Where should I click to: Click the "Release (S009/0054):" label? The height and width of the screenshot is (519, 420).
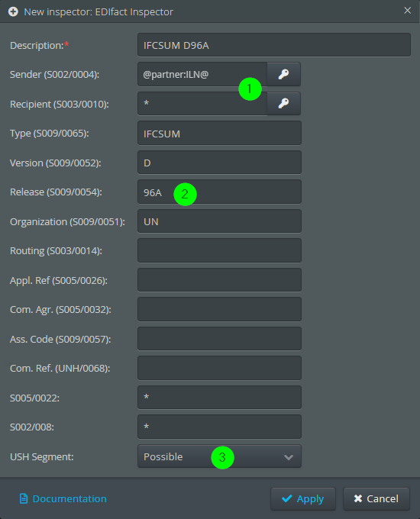click(x=56, y=192)
